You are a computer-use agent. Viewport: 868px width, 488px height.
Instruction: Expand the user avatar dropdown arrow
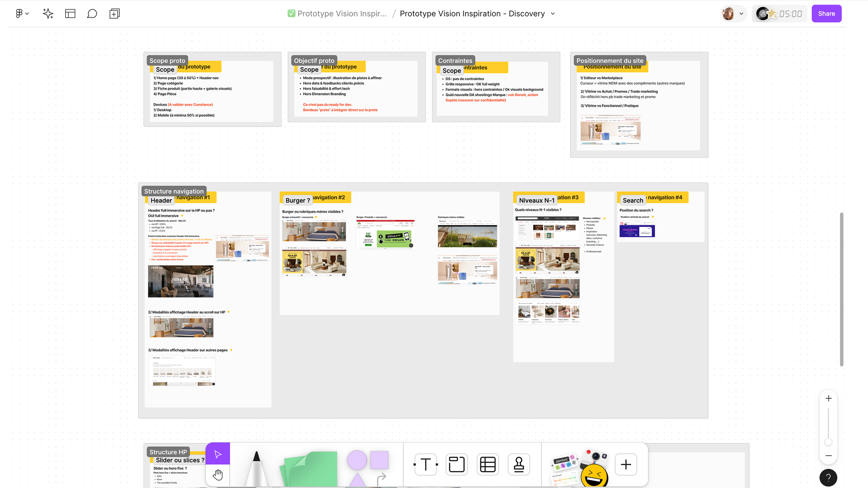pyautogui.click(x=741, y=14)
